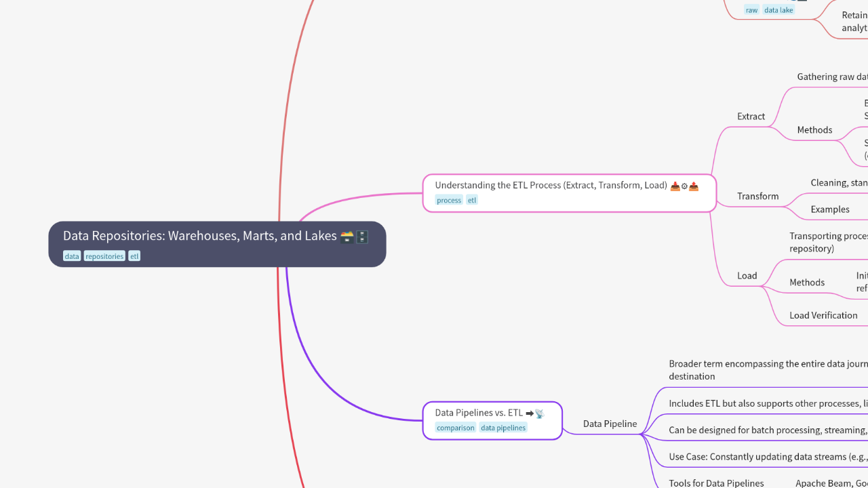Select the Methods node under Extract
This screenshot has height=488, width=868.
point(814,130)
